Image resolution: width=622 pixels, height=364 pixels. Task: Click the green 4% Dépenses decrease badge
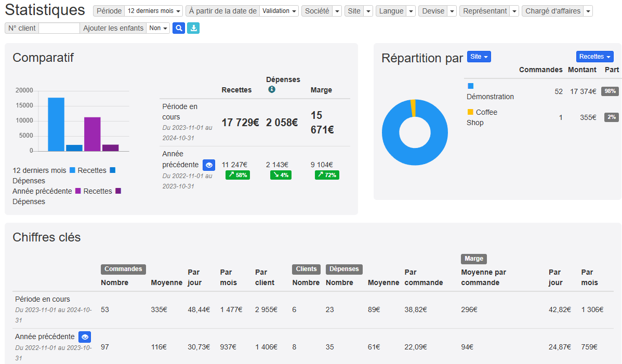[281, 175]
